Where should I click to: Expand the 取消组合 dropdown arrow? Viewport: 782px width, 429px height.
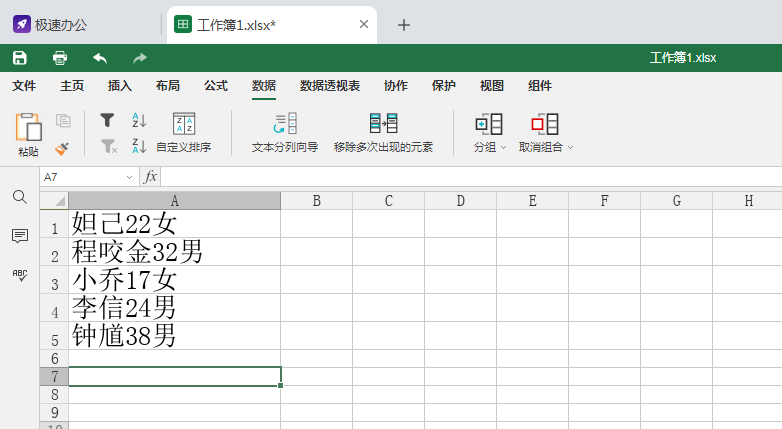tap(571, 148)
